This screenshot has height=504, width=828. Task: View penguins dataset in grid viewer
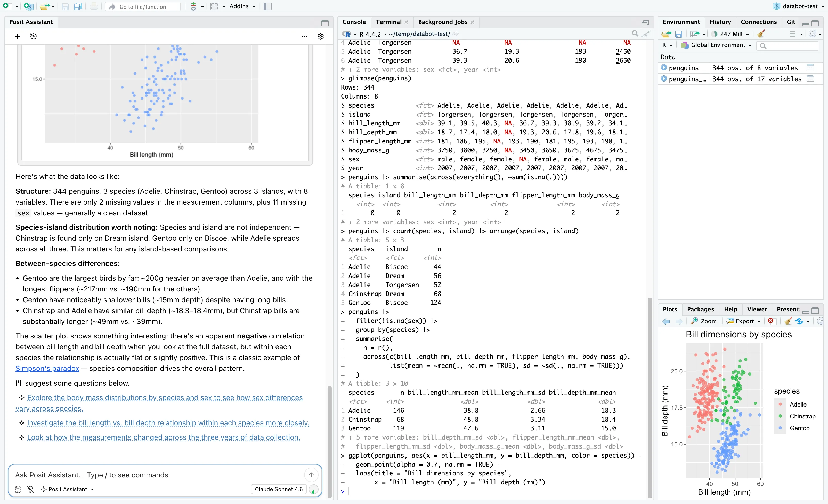(x=810, y=68)
